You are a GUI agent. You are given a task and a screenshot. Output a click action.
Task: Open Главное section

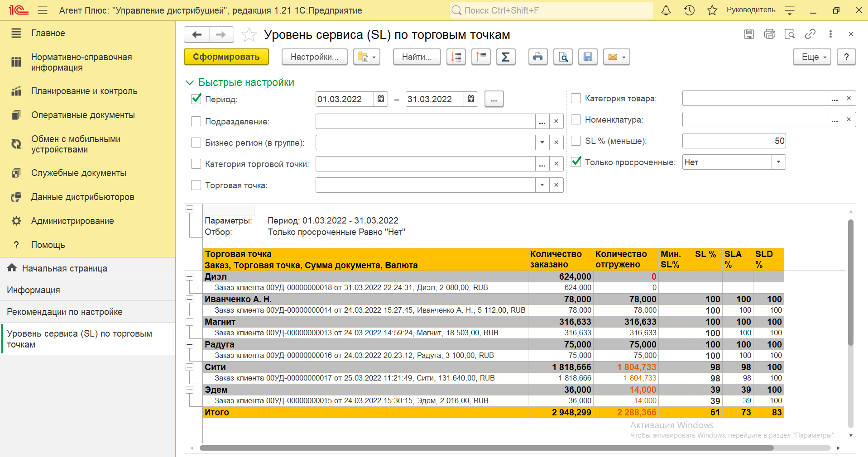(x=87, y=33)
